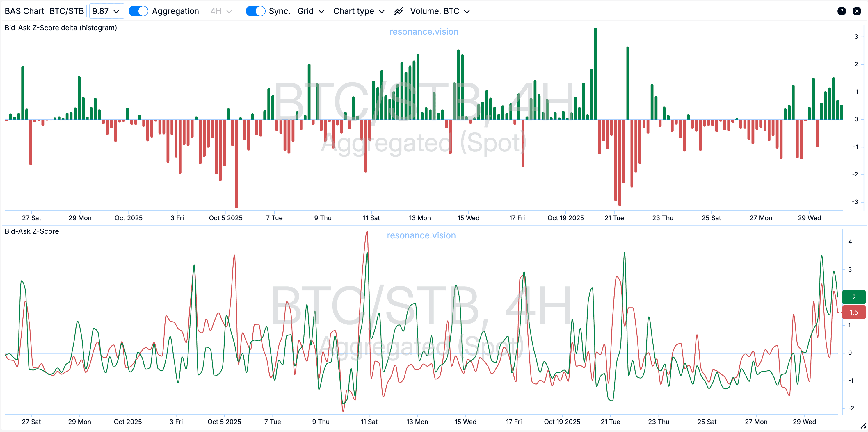Close the BAS Chart panel

[857, 11]
